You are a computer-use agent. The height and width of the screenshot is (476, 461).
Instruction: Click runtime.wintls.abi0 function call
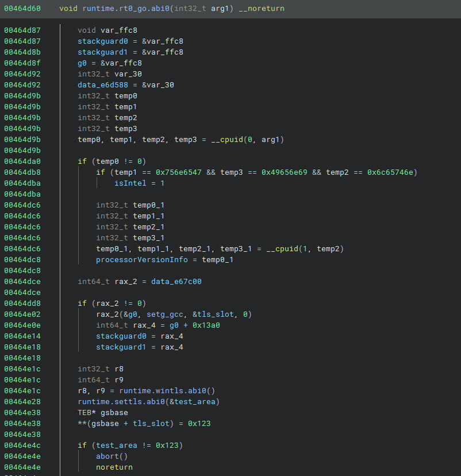(x=162, y=391)
